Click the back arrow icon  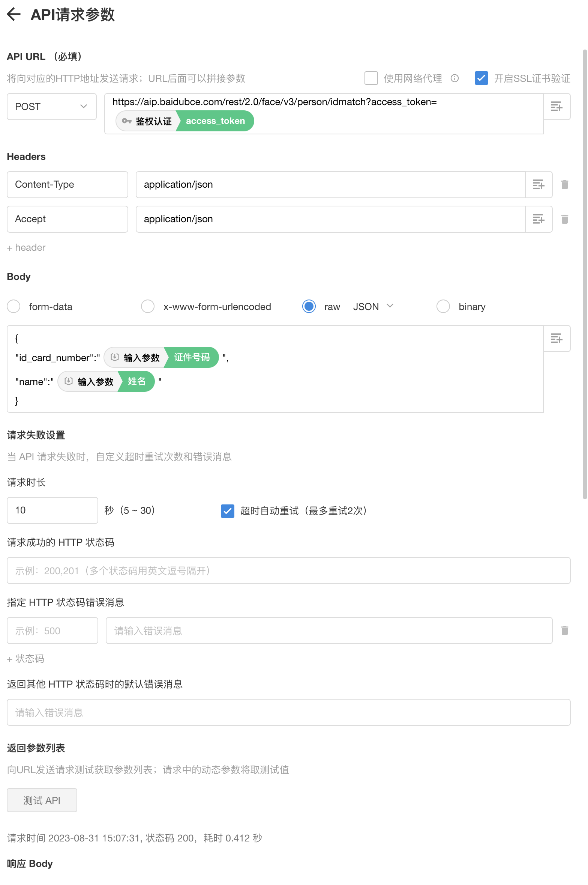pyautogui.click(x=14, y=15)
